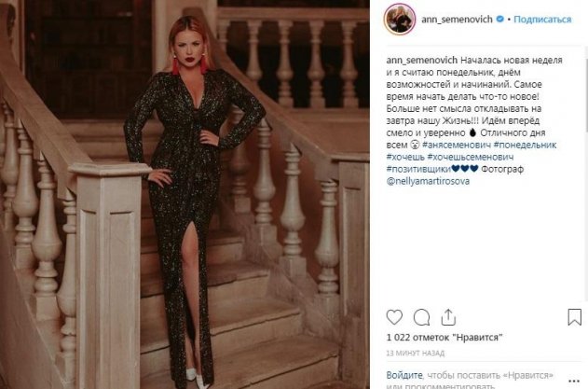This screenshot has width=588, height=389.
Task: Open @nellyamartirosova photographer profile
Action: 428,181
